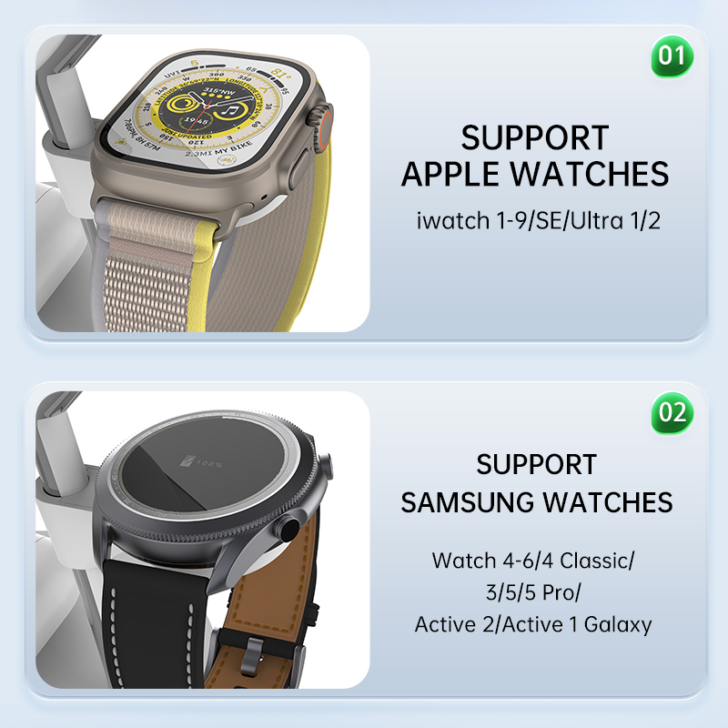This screenshot has height=728, width=728.
Task: Open the Samsung watch product image
Action: pyautogui.click(x=202, y=540)
